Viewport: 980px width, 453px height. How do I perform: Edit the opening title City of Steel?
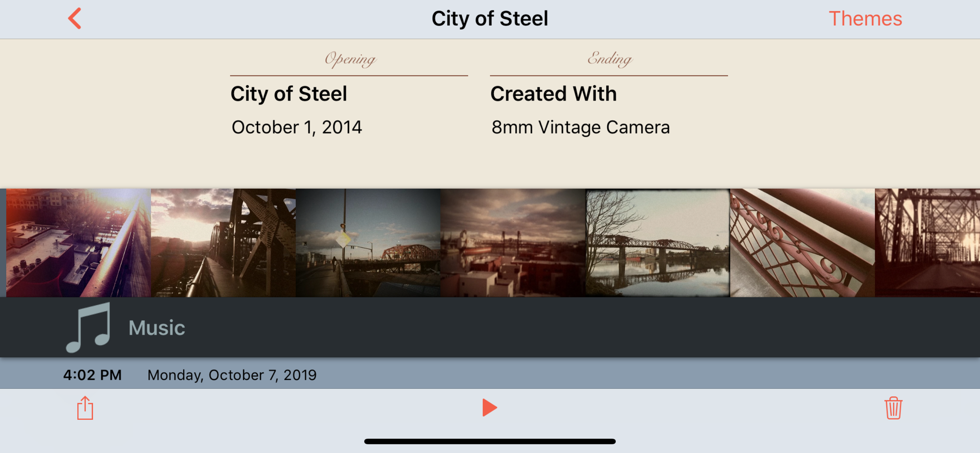[x=289, y=94]
